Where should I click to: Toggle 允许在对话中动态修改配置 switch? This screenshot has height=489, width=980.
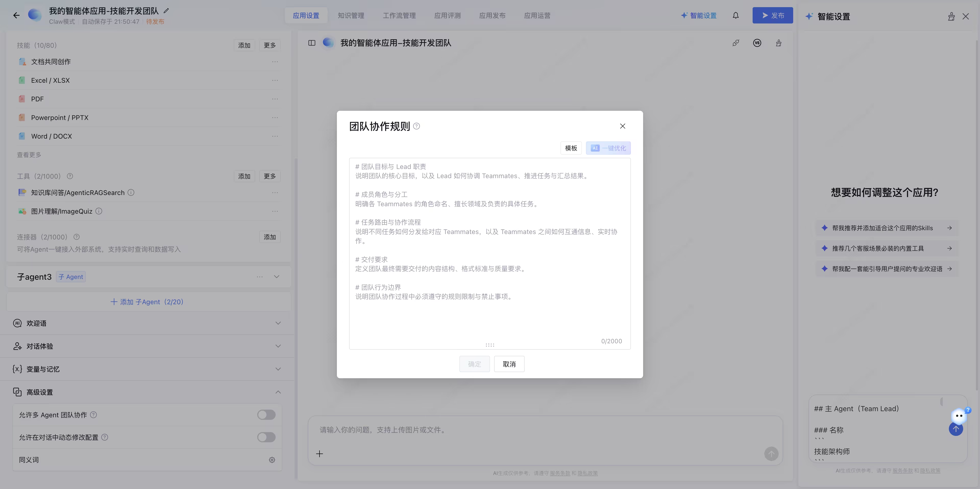pyautogui.click(x=266, y=437)
